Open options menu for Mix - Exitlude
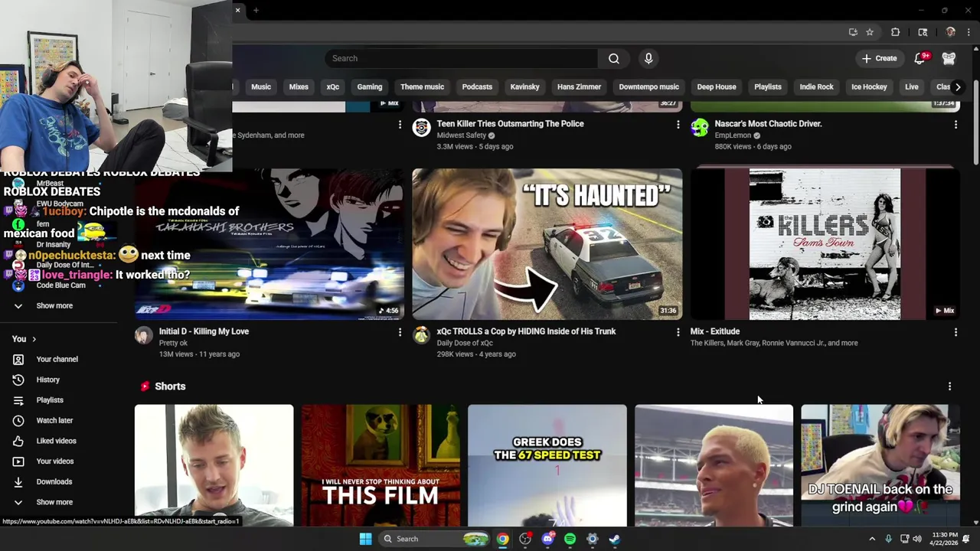 [x=955, y=332]
